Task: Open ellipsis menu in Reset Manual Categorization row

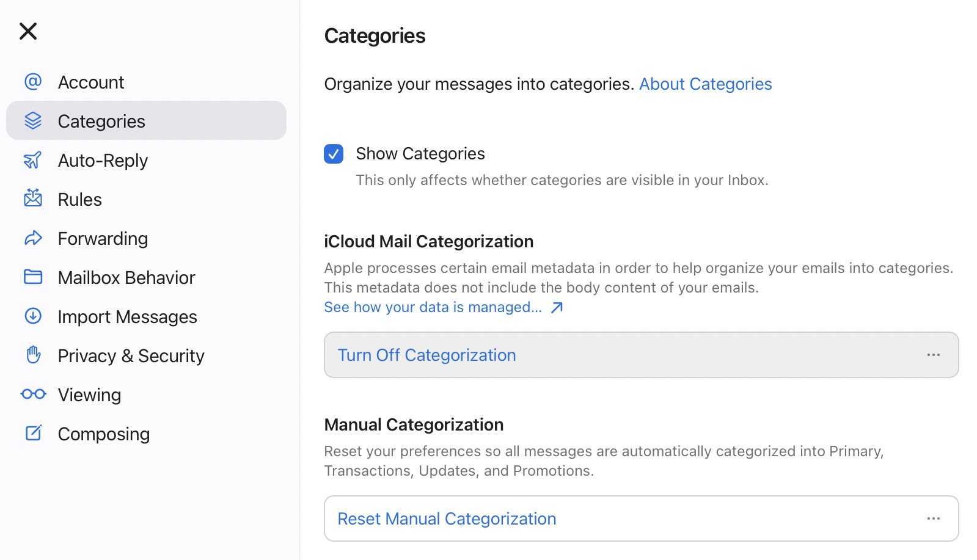Action: pos(933,518)
